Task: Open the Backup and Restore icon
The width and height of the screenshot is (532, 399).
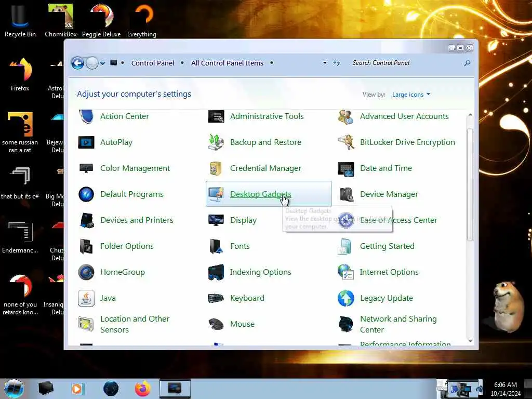Action: [x=216, y=142]
